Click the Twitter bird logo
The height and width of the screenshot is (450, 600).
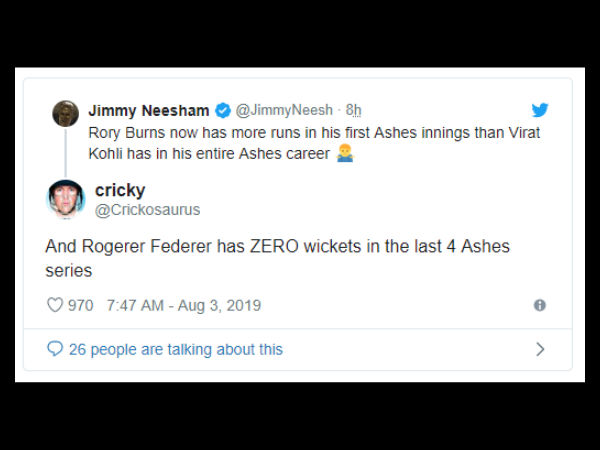(x=540, y=110)
